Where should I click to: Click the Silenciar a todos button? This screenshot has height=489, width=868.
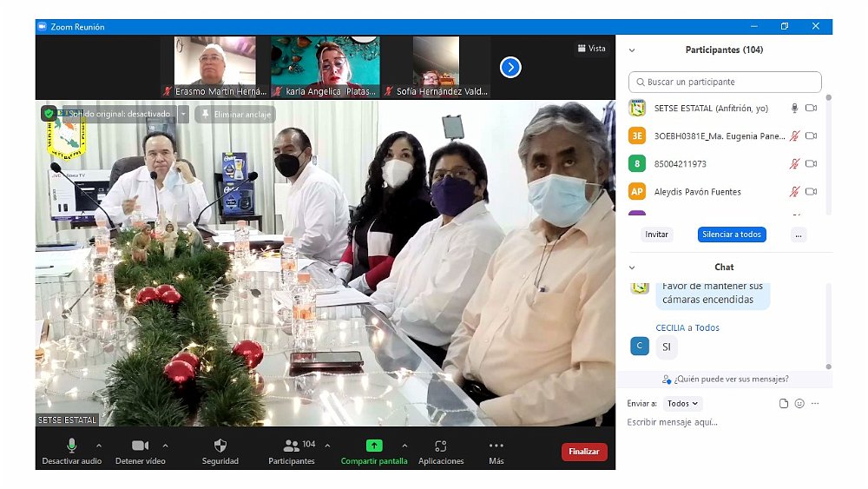[731, 235]
